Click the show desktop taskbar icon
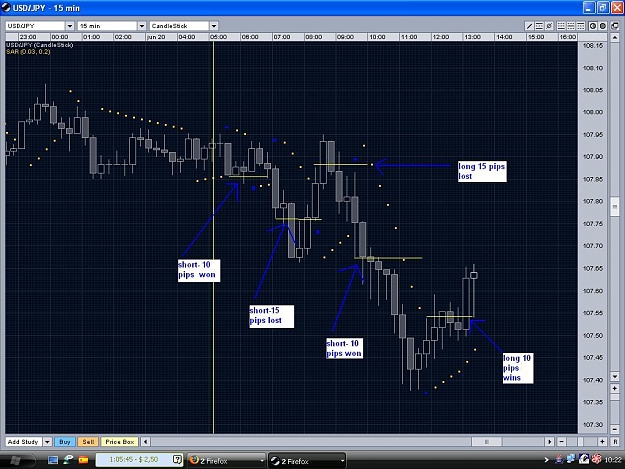Image resolution: width=625 pixels, height=469 pixels. coord(53,460)
